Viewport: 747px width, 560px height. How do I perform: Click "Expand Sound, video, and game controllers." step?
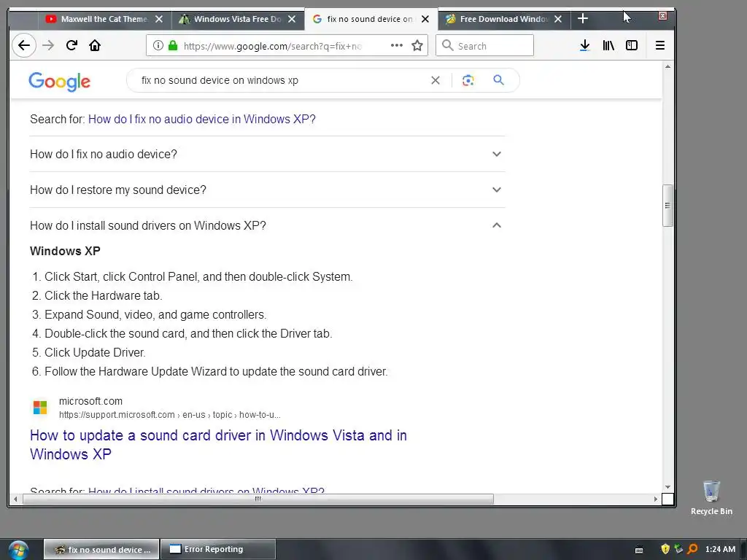point(155,315)
